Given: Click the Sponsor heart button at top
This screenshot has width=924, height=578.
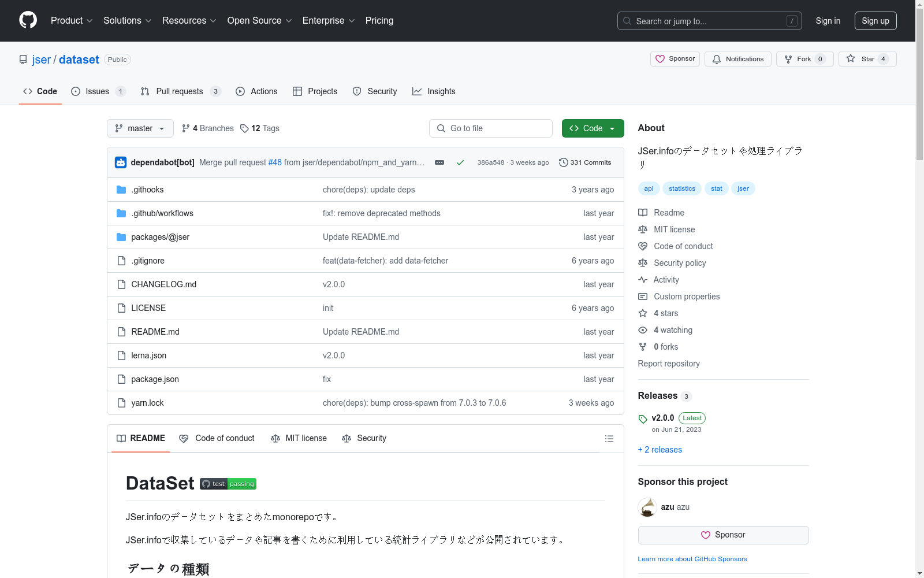Looking at the screenshot, I should coord(675,59).
